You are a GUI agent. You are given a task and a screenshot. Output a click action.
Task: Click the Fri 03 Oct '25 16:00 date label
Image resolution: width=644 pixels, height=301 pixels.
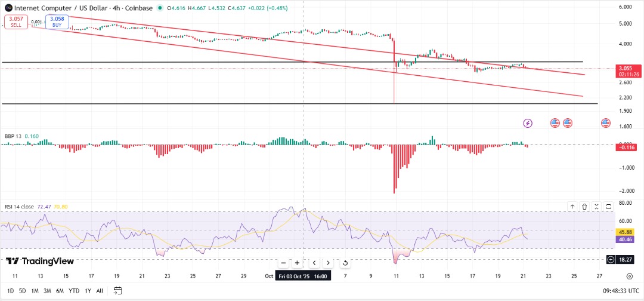(304, 277)
